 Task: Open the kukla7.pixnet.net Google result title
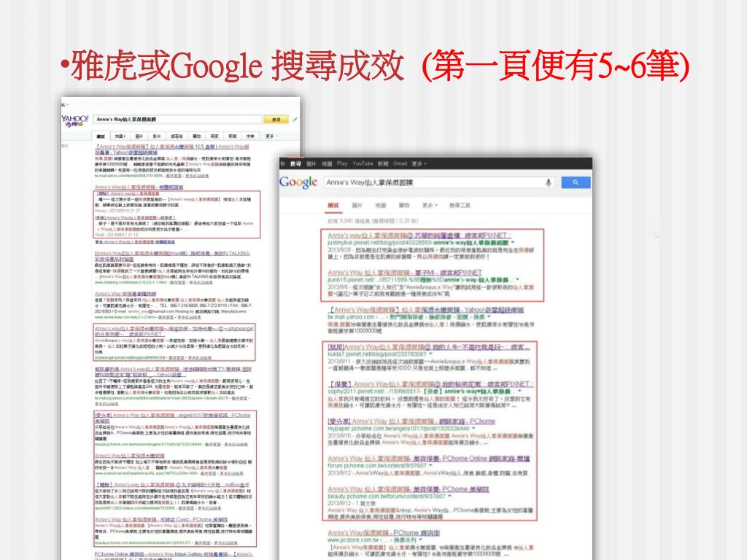tap(429, 347)
